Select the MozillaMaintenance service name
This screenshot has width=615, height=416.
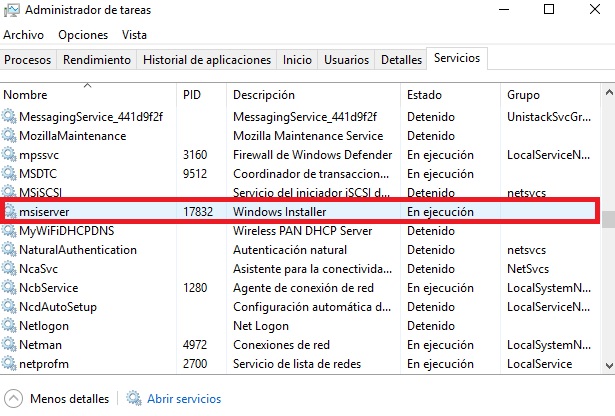coord(73,136)
